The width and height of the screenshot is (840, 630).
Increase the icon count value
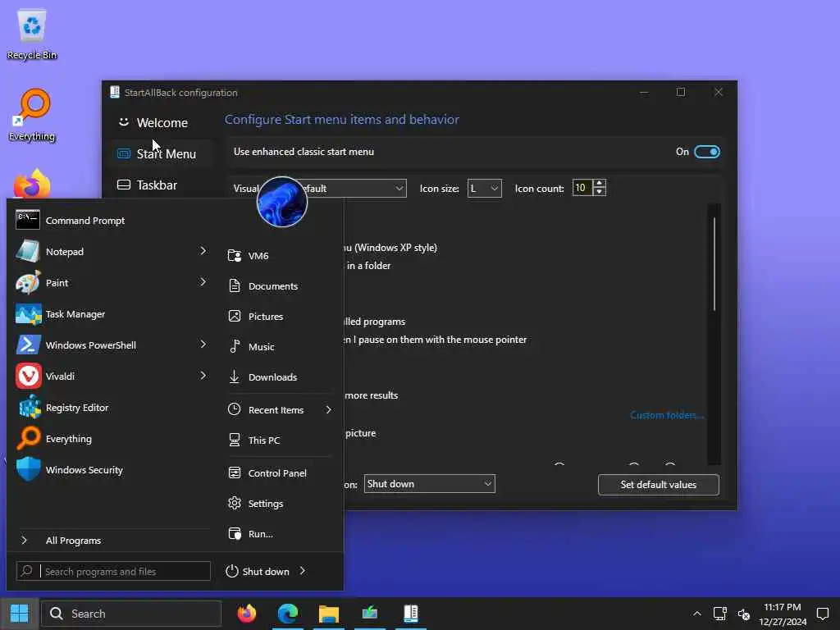600,183
